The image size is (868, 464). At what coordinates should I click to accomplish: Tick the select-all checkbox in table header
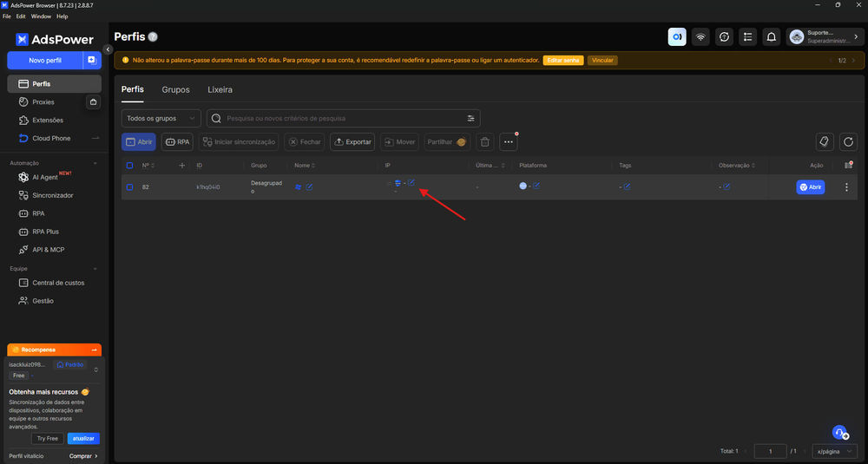[x=129, y=166]
